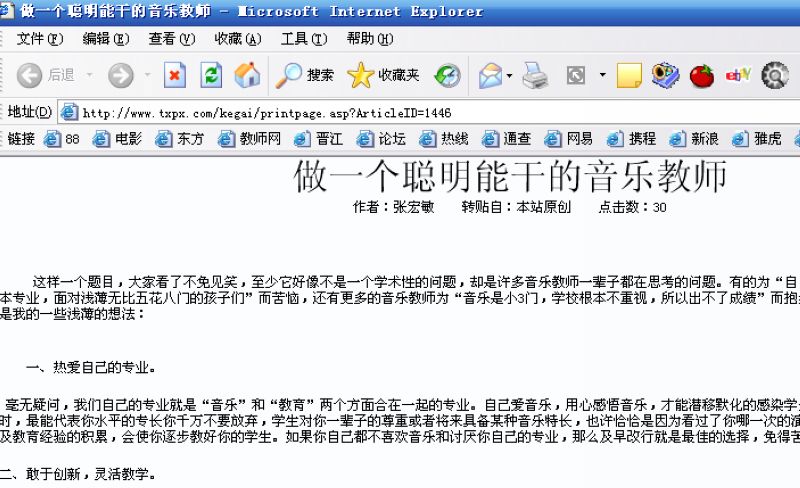Expand the dropdown arrow beside the full-screen icon
Screen dimensions: 800x488
(603, 75)
